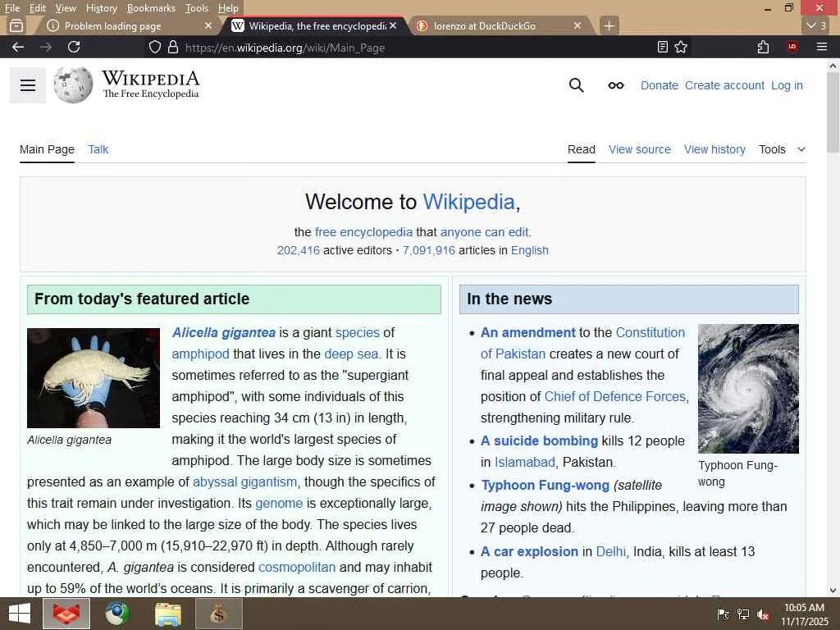Click the Wikipedia globe logo
Screen dimensions: 840x630
click(x=73, y=85)
